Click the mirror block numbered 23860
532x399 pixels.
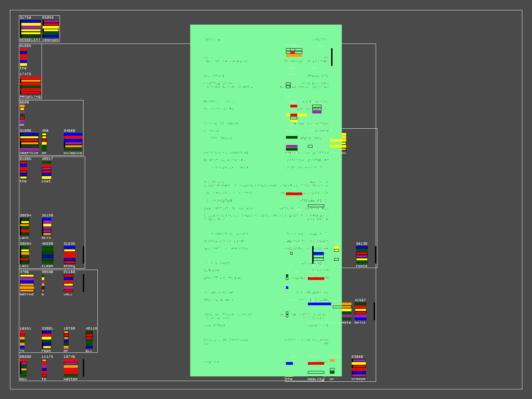click(359, 368)
